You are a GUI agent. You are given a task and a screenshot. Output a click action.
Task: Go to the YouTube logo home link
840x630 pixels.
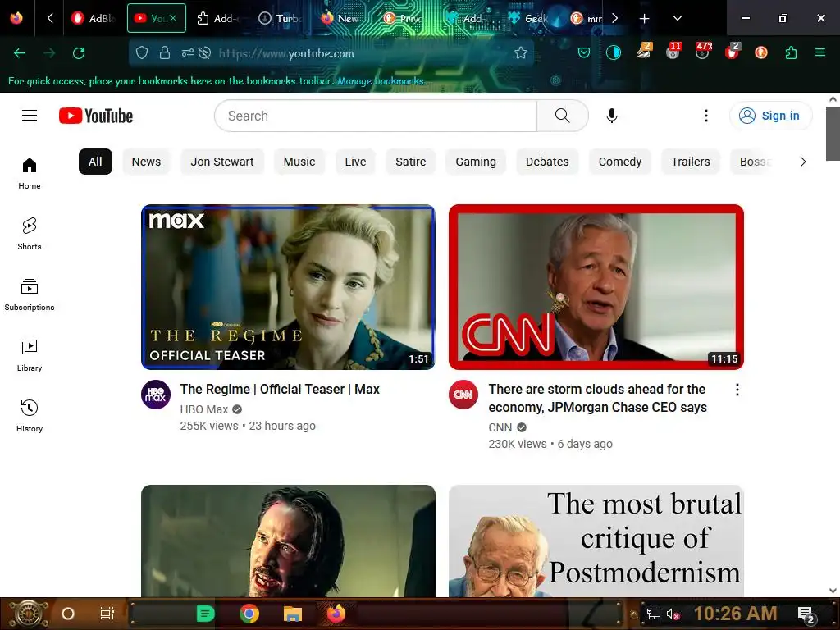[x=96, y=116]
